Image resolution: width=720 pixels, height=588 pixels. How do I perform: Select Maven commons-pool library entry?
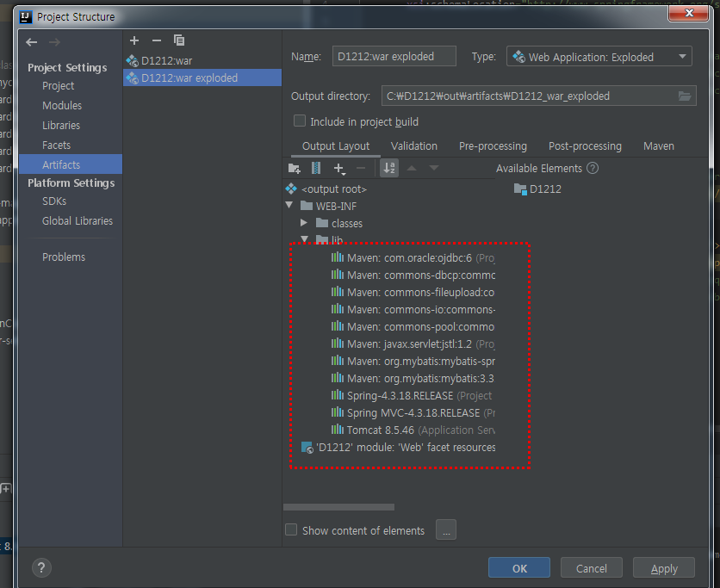pos(413,327)
